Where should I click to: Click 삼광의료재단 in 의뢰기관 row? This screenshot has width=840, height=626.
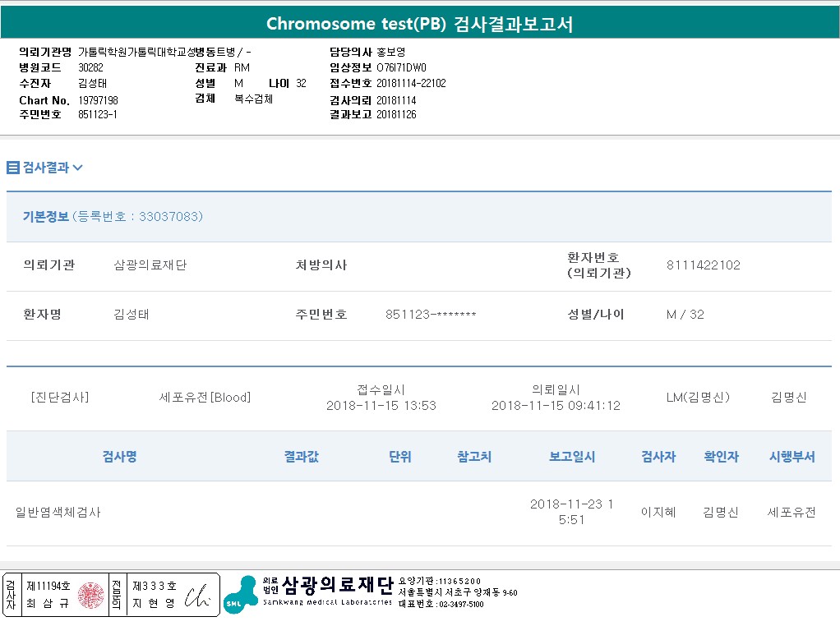pyautogui.click(x=150, y=265)
